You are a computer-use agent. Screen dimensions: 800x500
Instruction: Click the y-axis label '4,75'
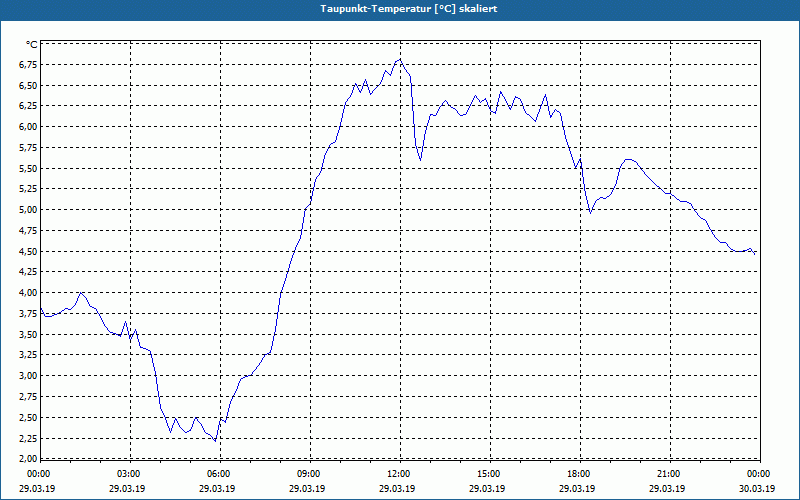click(29, 231)
